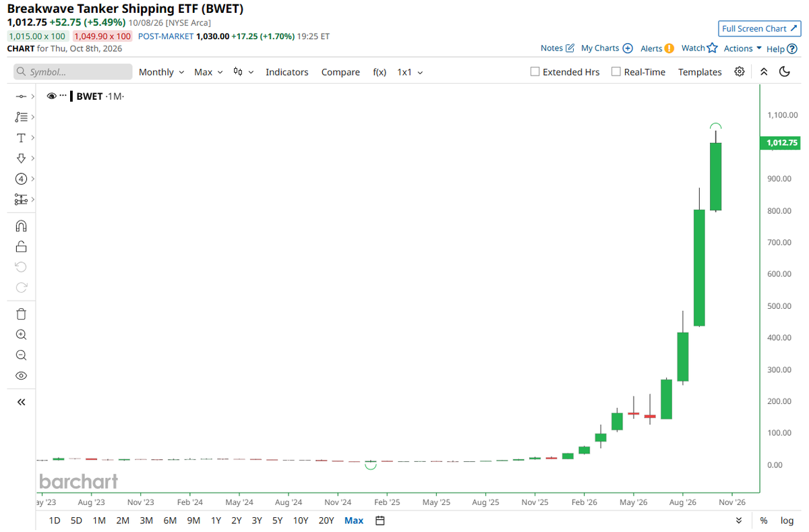809x532 pixels.
Task: Select the 6M range tab
Action: 170,521
